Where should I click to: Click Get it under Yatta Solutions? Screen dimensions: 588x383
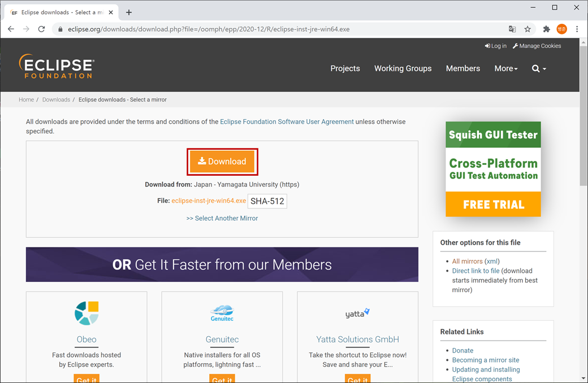(x=357, y=378)
